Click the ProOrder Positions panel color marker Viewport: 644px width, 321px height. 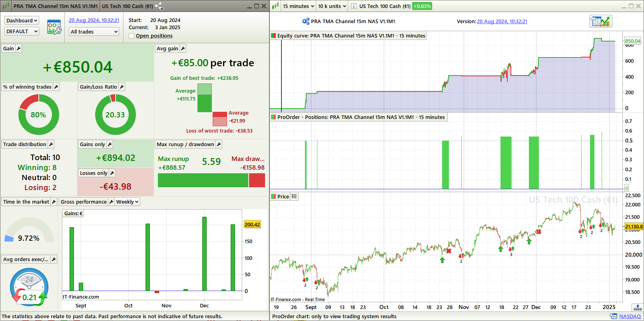(273, 117)
